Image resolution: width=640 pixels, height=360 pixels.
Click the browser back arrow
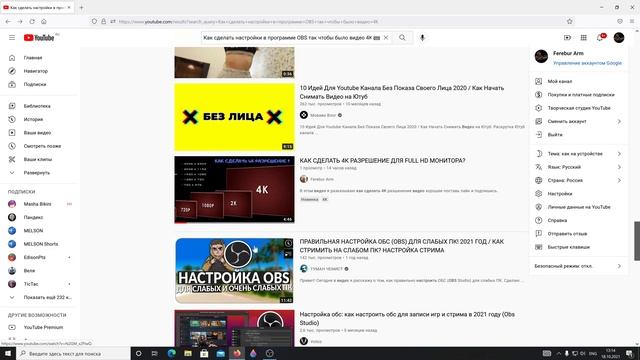tap(8, 21)
